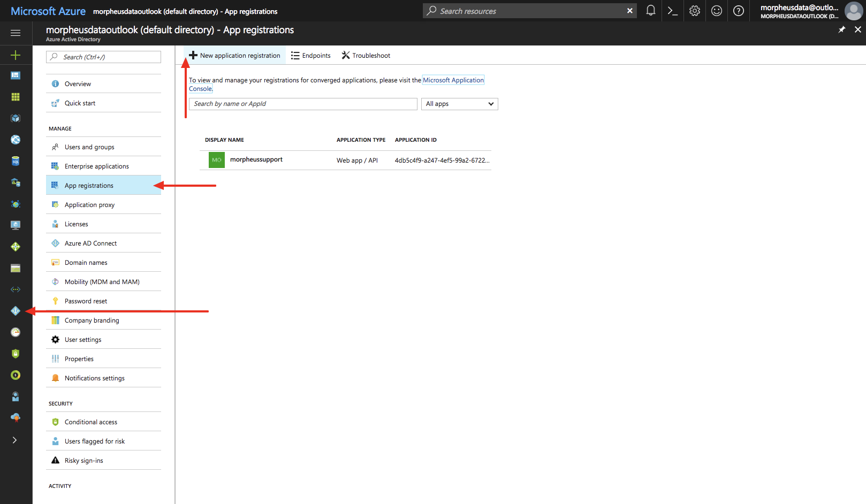Open Conditional access
This screenshot has width=866, height=504.
104,422
